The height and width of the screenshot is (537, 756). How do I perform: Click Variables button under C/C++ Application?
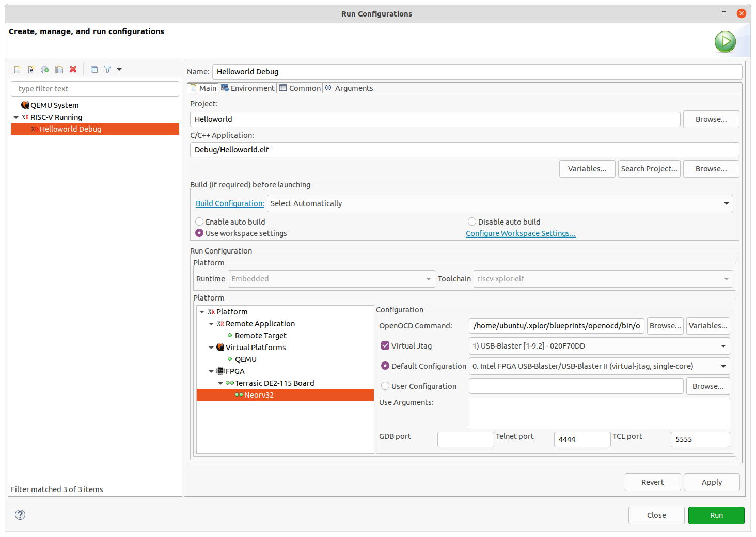[587, 169]
